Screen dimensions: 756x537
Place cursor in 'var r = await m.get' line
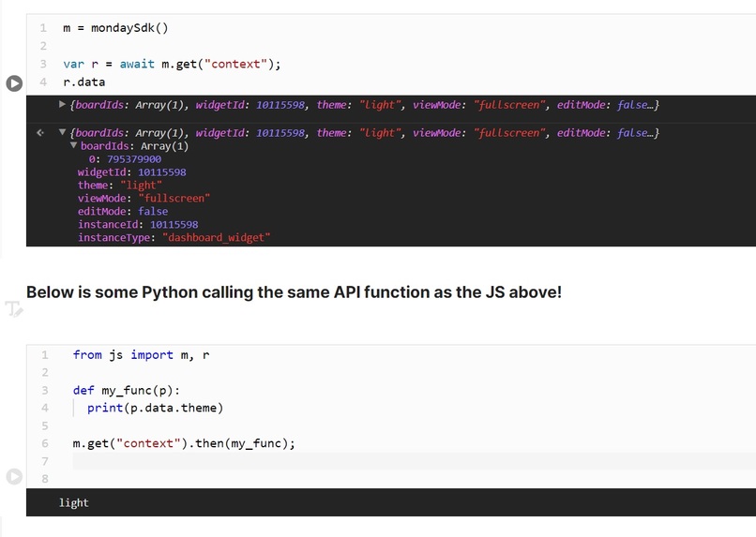(172, 64)
